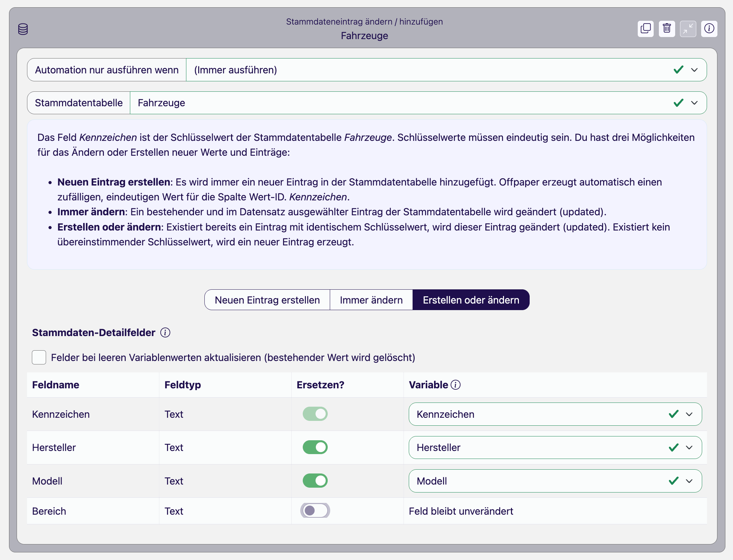Click green checkmark in Stammdatentabelle field
The image size is (733, 560).
pos(678,103)
